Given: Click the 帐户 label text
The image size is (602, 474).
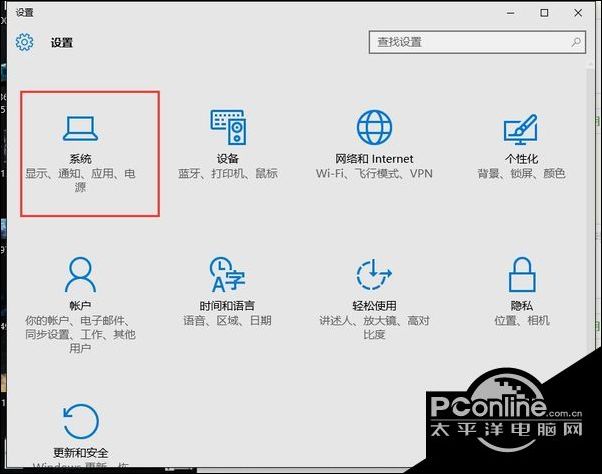Looking at the screenshot, I should [x=80, y=306].
